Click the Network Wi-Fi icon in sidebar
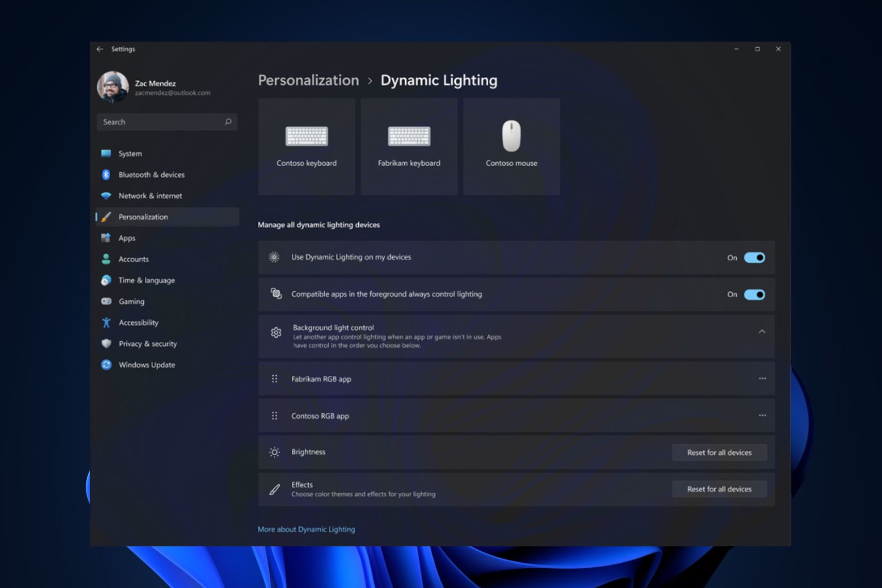 (x=106, y=196)
